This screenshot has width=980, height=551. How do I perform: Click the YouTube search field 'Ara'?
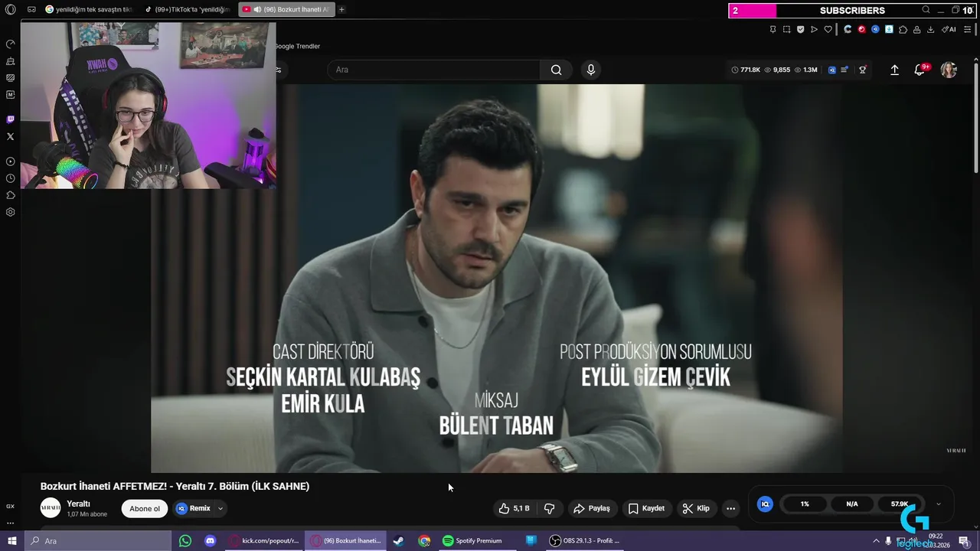point(435,70)
